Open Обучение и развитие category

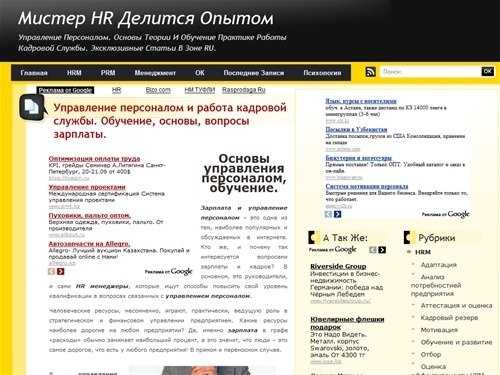pyautogui.click(x=456, y=342)
